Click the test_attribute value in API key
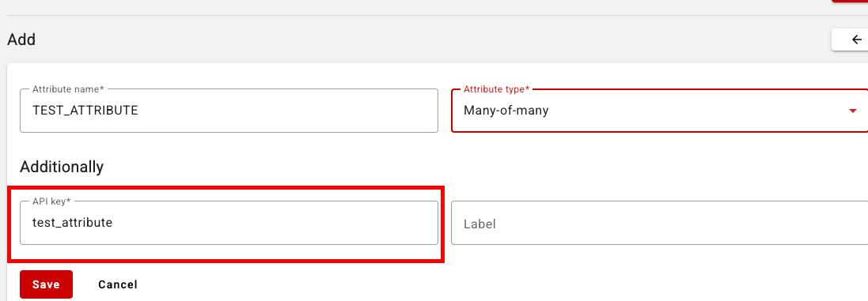The image size is (868, 301). click(73, 223)
